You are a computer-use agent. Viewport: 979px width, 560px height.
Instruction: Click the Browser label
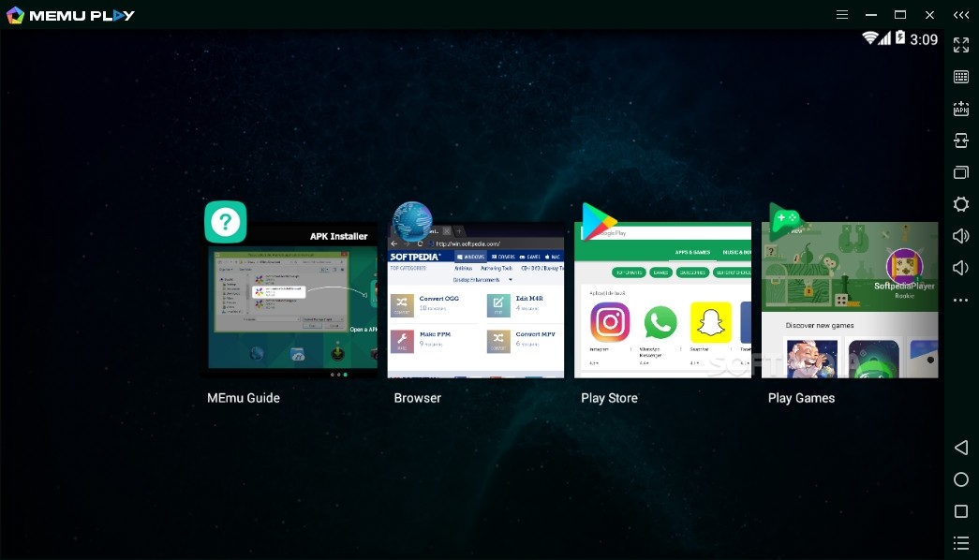click(417, 398)
